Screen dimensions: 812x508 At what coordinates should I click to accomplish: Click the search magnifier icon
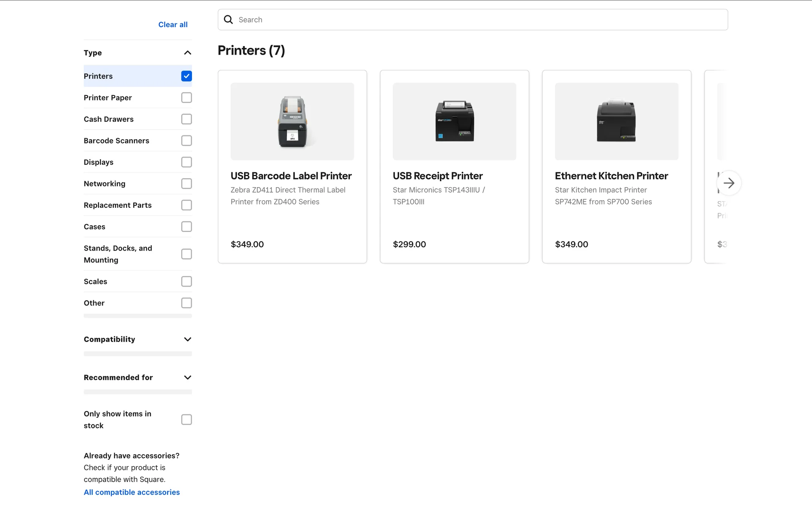coord(228,19)
